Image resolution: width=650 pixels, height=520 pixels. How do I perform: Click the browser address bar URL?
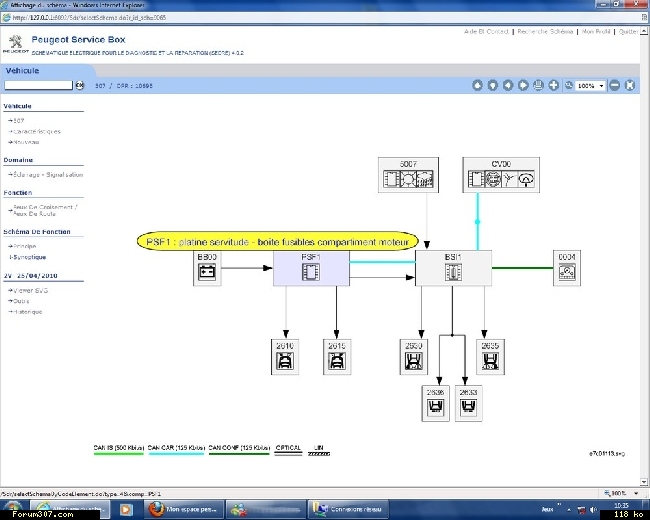pos(89,18)
